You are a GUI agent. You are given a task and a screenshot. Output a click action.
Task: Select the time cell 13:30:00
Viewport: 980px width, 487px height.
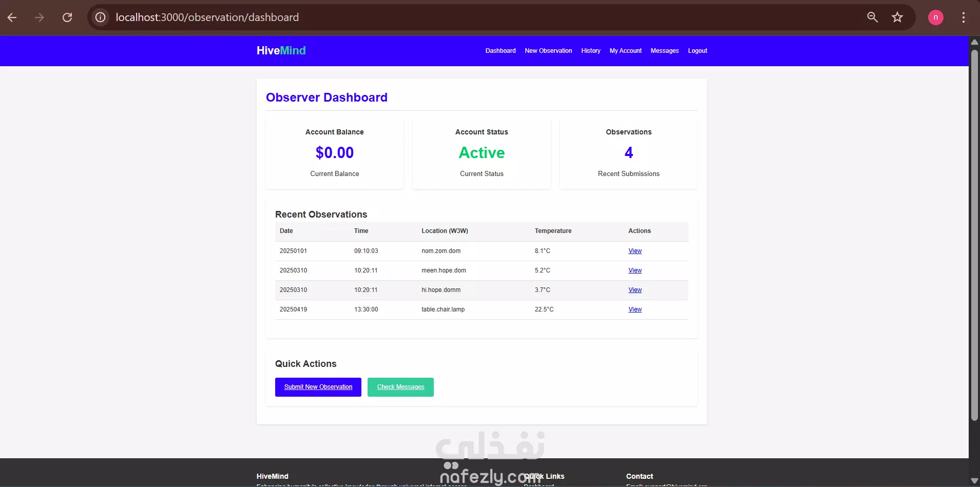pos(366,309)
